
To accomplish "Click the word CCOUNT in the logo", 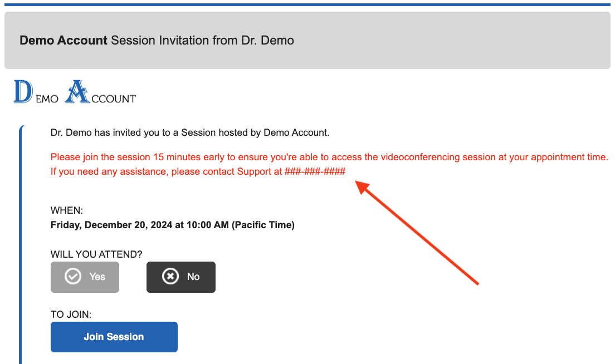I will point(113,99).
